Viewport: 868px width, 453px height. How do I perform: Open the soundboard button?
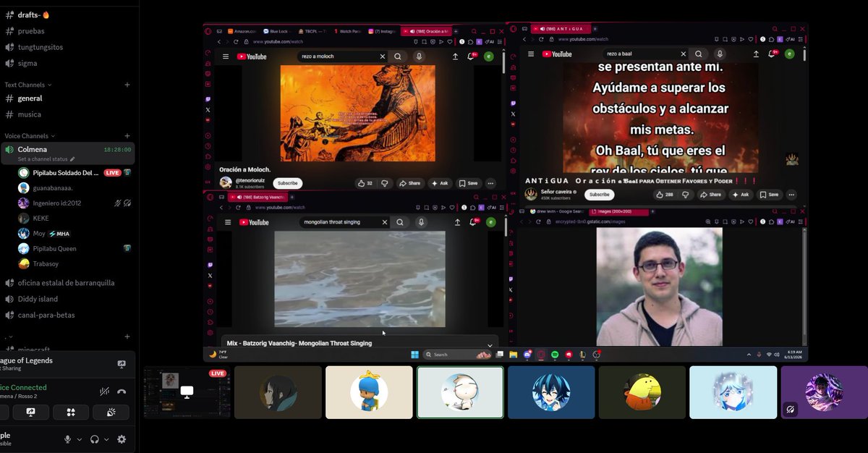coord(111,412)
